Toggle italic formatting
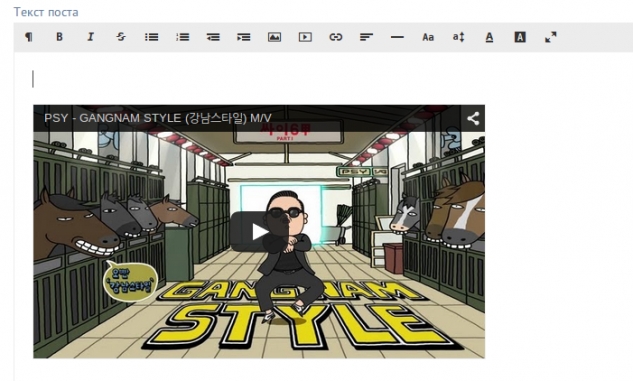Screen dimensions: 633x381 90,37
